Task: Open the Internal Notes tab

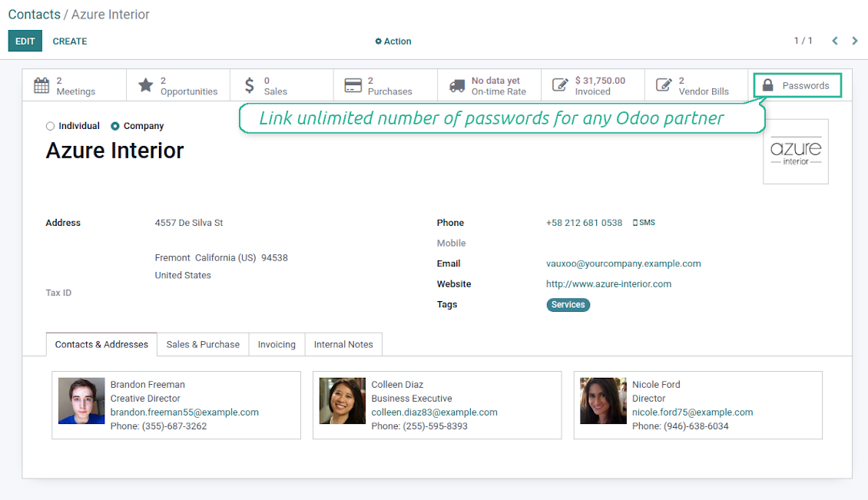Action: point(343,344)
